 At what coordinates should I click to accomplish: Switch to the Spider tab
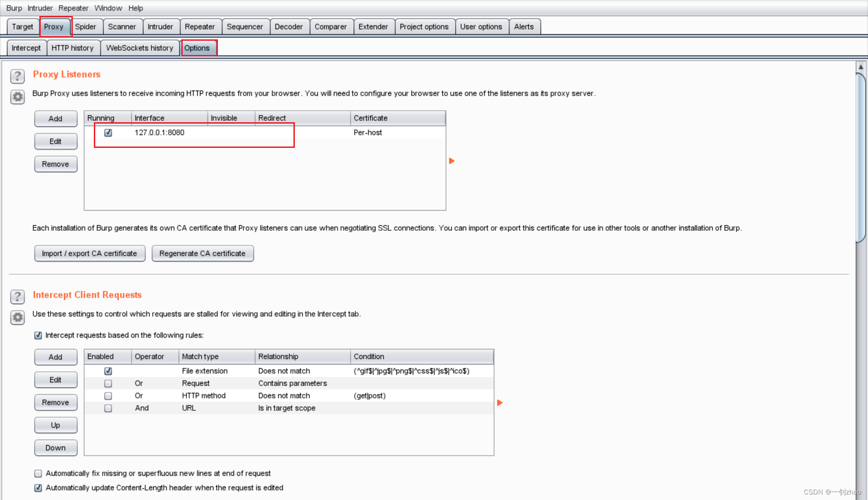(x=86, y=27)
